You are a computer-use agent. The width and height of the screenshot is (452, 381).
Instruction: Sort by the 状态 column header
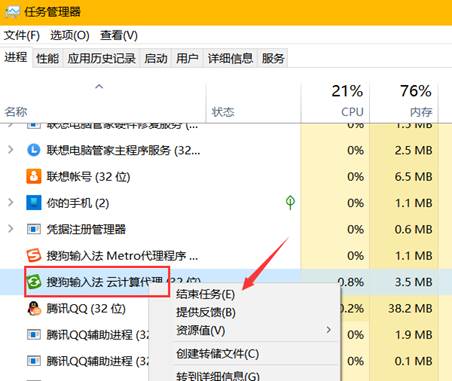tap(253, 102)
